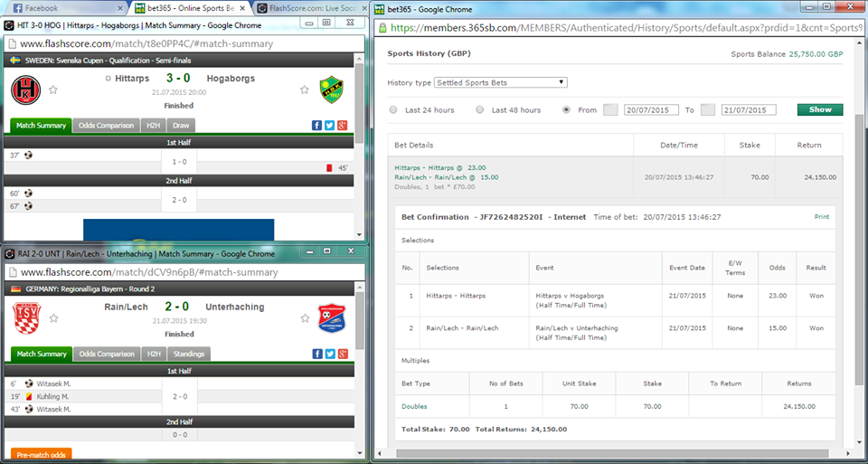The height and width of the screenshot is (464, 868).
Task: Click the Pre-match odds button
Action: pos(42,454)
